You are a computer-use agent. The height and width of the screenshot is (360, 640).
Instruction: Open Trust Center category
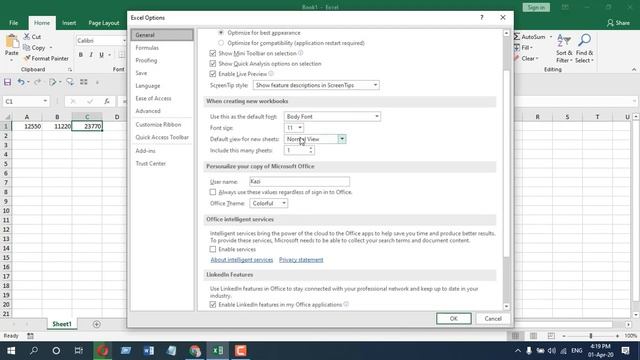pyautogui.click(x=162, y=163)
